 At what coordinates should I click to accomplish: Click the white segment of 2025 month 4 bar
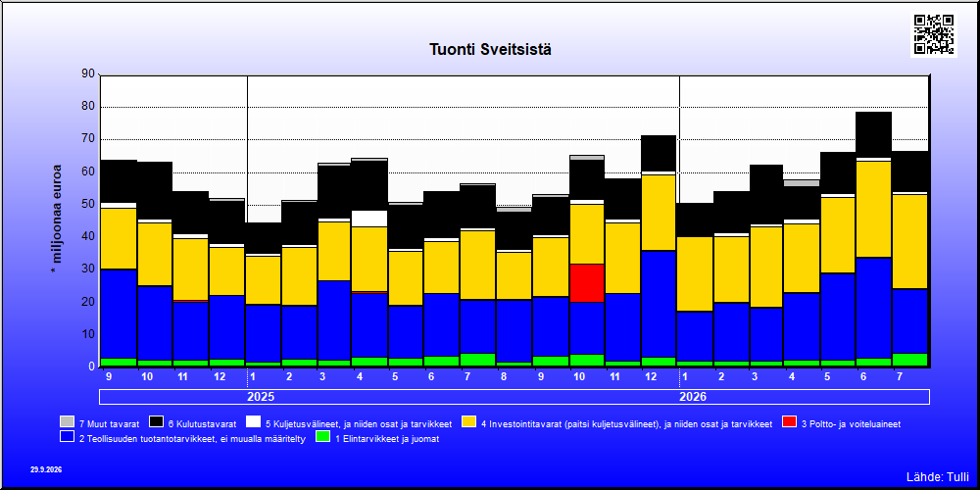coord(369,219)
